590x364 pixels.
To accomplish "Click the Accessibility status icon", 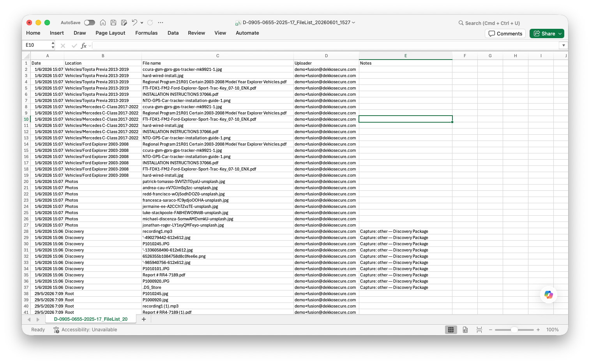I will pos(56,330).
